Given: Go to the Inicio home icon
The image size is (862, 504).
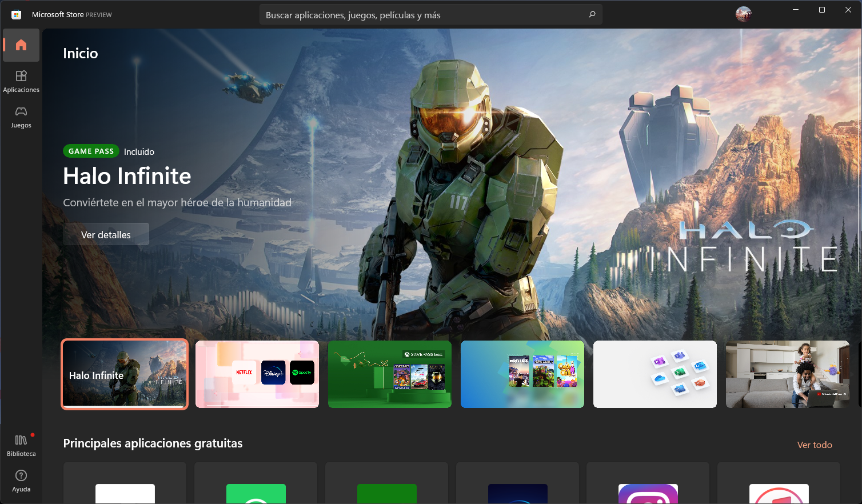Looking at the screenshot, I should [x=21, y=45].
